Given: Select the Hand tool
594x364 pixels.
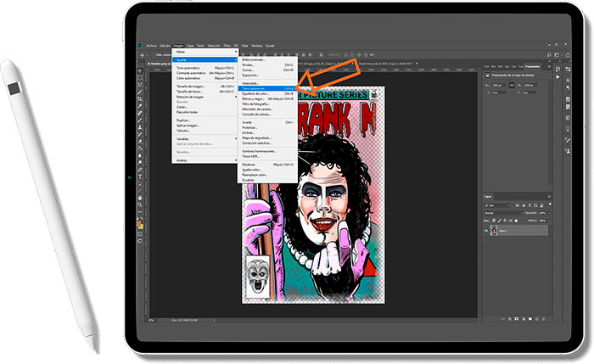Looking at the screenshot, I should click(140, 198).
